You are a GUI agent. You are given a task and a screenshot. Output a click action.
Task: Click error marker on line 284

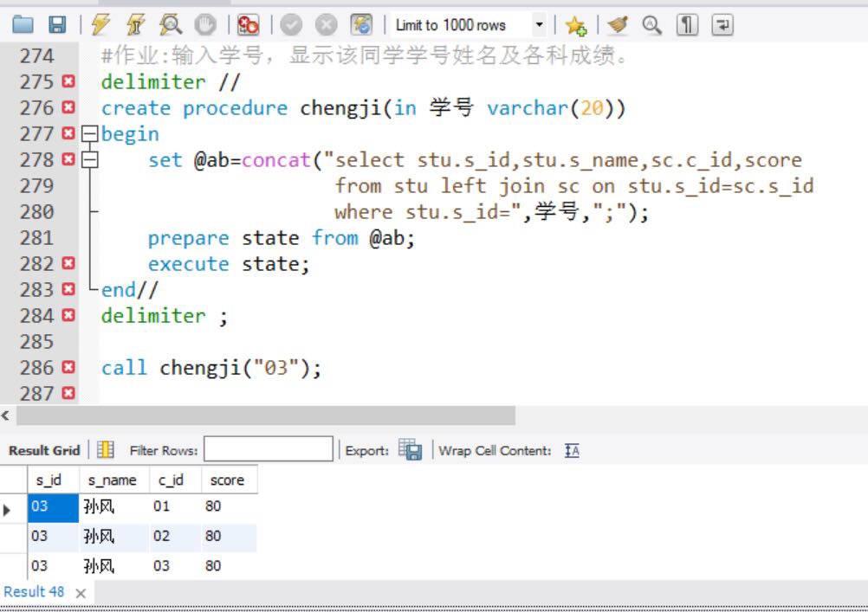tap(68, 315)
